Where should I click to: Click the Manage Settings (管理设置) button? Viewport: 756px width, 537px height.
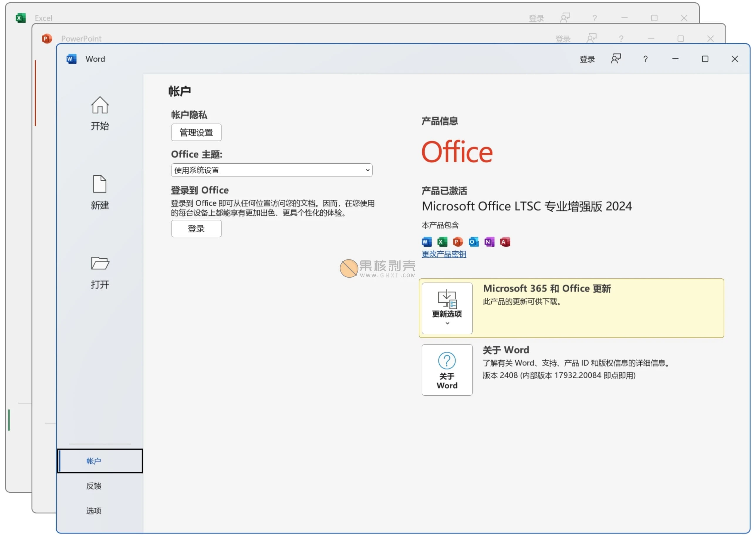point(196,132)
